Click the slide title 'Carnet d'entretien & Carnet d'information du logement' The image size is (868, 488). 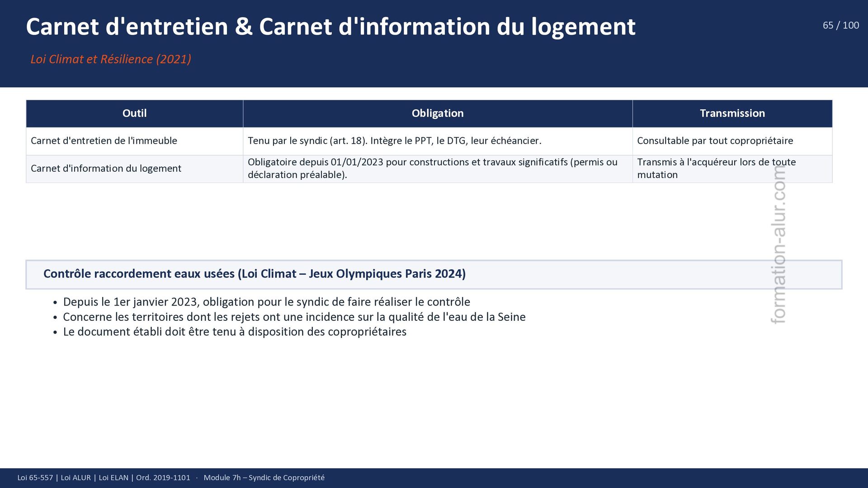tap(330, 27)
